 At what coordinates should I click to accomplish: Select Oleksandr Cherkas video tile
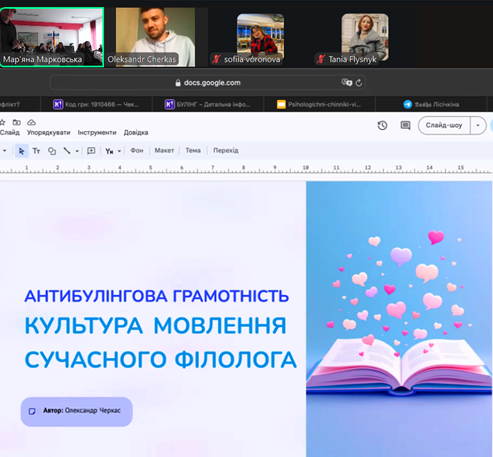coord(155,37)
